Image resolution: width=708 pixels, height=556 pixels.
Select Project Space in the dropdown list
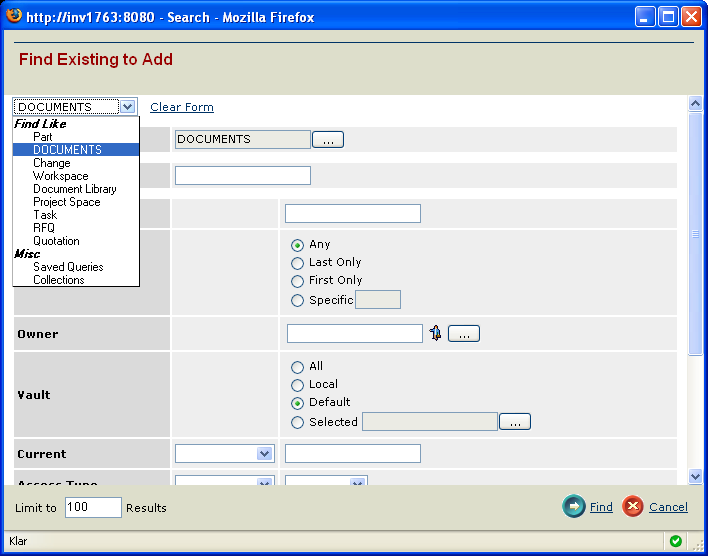(66, 202)
